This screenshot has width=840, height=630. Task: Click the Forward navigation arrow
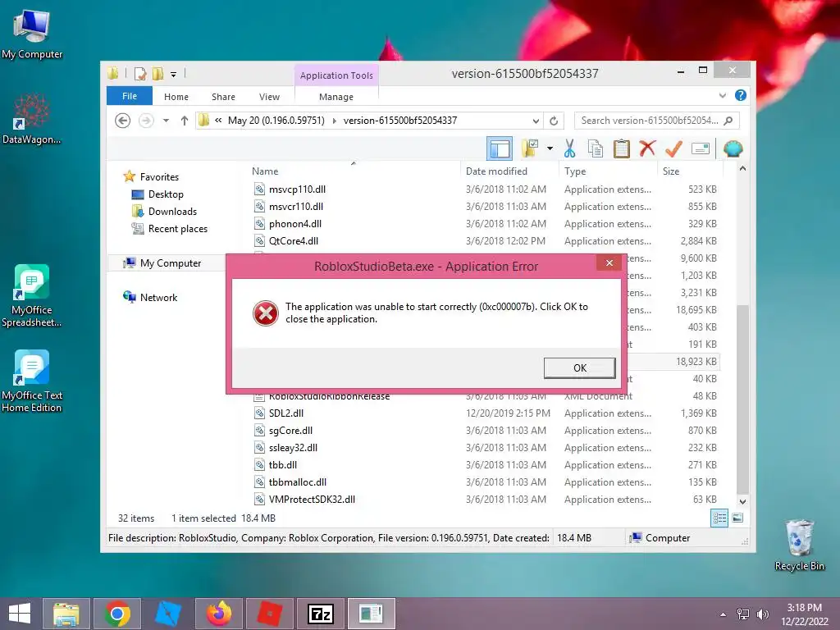tap(146, 121)
